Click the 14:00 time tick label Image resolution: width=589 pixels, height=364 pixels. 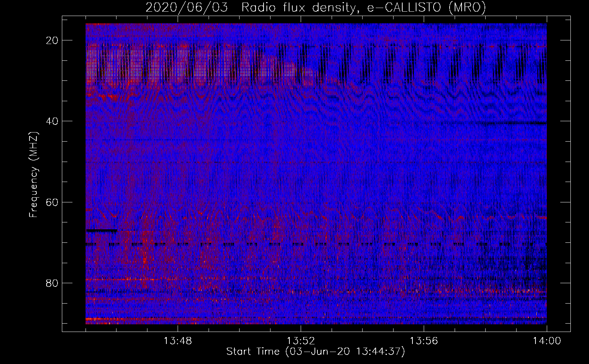coord(547,341)
